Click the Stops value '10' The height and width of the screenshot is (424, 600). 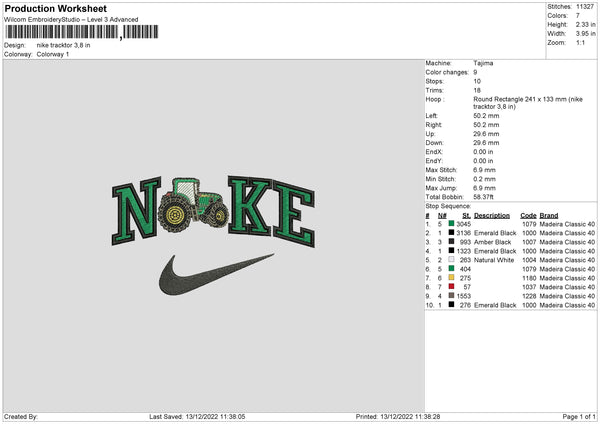click(477, 81)
